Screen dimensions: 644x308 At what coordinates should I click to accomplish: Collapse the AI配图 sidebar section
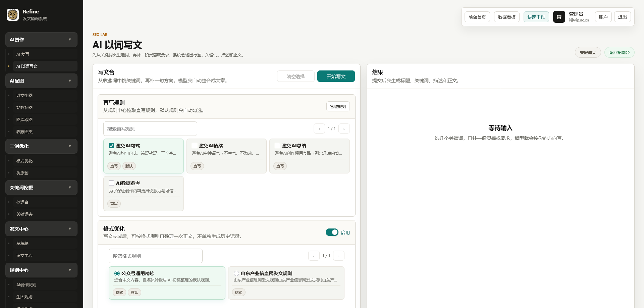point(41,81)
